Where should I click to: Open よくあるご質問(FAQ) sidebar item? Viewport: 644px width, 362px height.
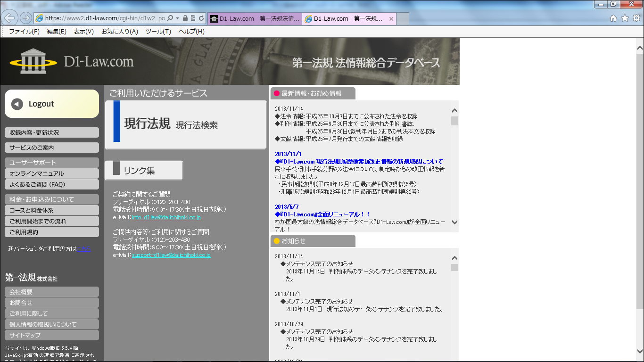[x=52, y=184]
